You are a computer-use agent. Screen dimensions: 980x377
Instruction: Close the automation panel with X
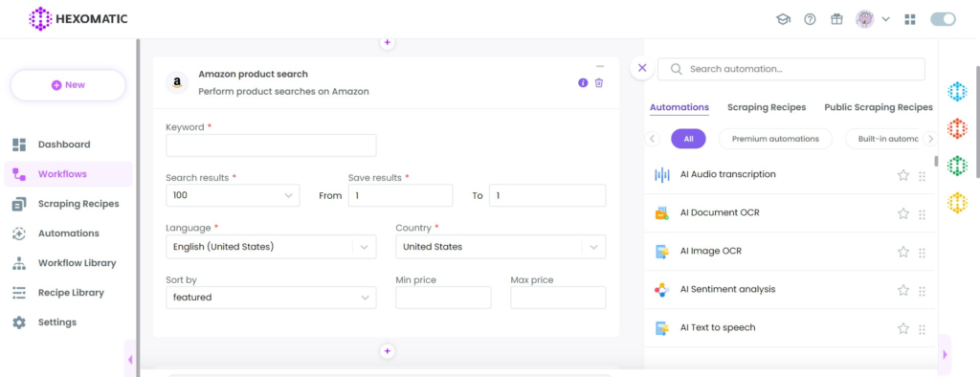(x=642, y=68)
